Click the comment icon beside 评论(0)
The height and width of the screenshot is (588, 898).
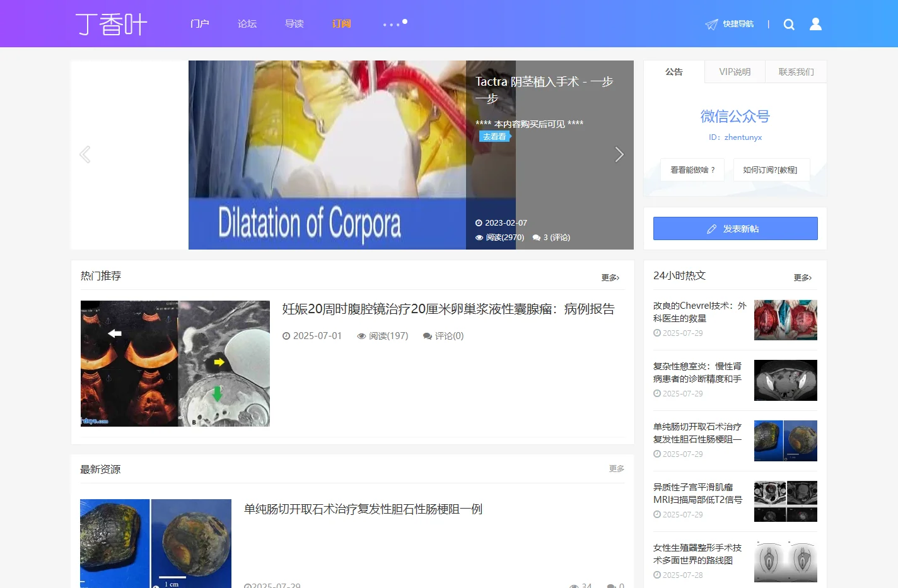click(428, 336)
